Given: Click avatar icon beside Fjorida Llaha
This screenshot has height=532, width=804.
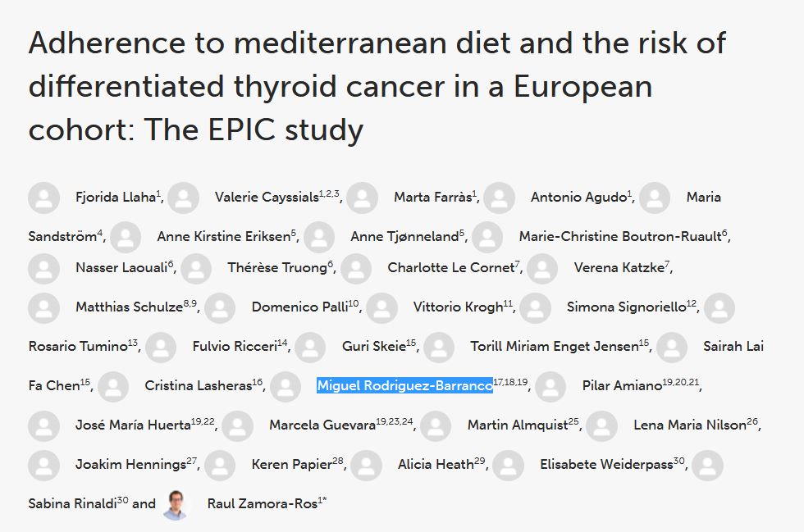Looking at the screenshot, I should click(x=43, y=198).
